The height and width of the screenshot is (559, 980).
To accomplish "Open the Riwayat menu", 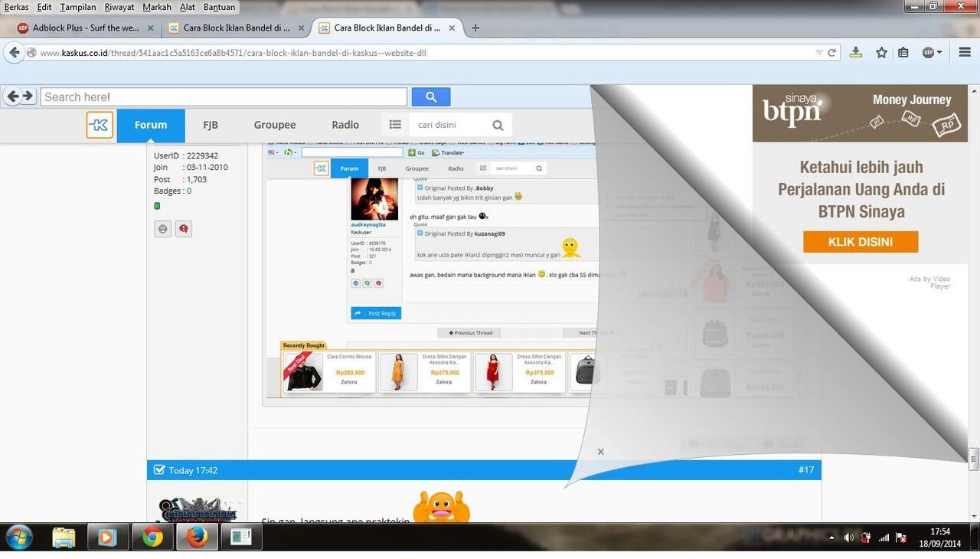I will coord(119,7).
